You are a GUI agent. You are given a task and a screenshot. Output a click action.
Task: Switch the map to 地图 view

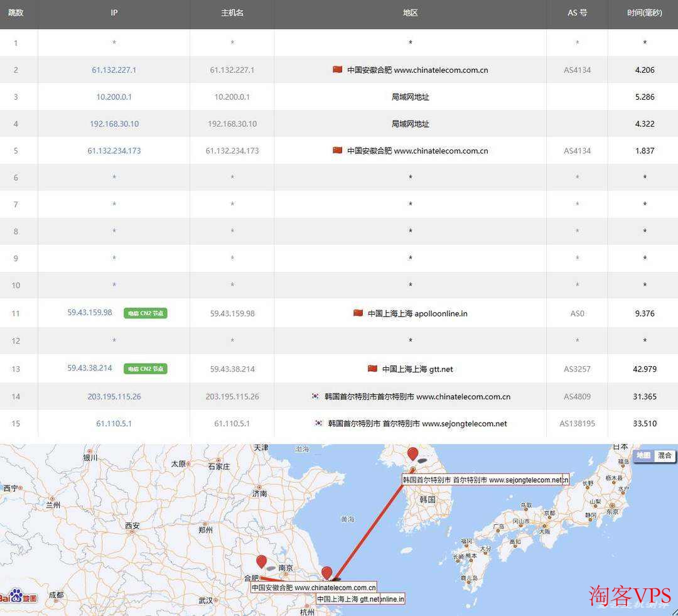[x=643, y=455]
